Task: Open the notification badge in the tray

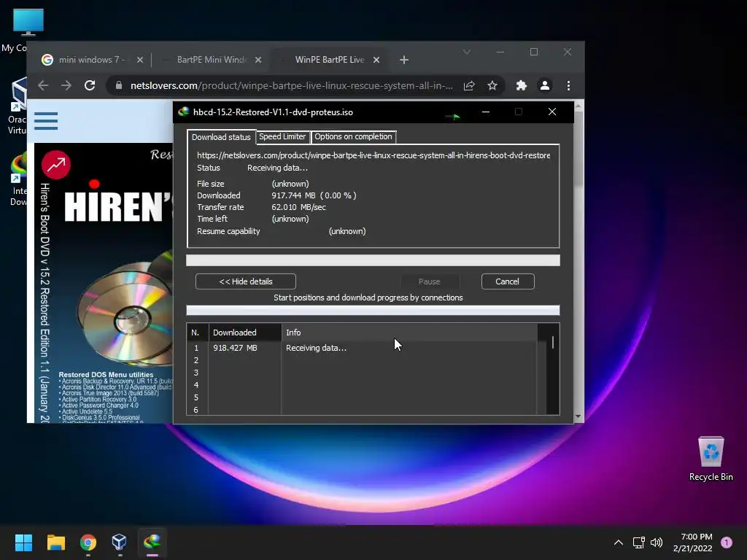Action: tap(727, 542)
